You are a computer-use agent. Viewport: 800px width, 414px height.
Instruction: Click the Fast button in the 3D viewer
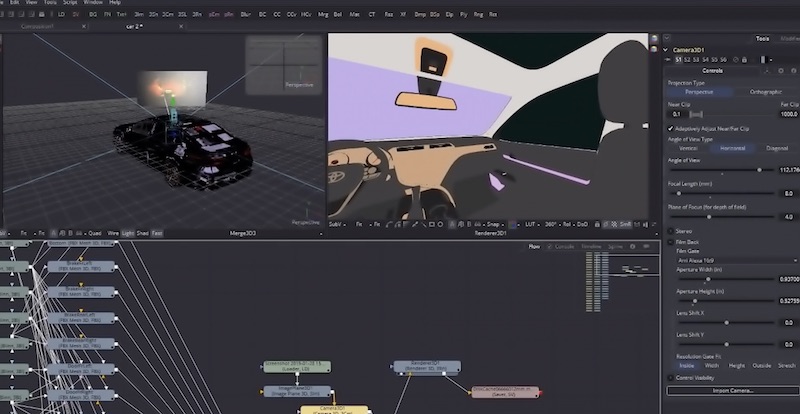pyautogui.click(x=158, y=233)
